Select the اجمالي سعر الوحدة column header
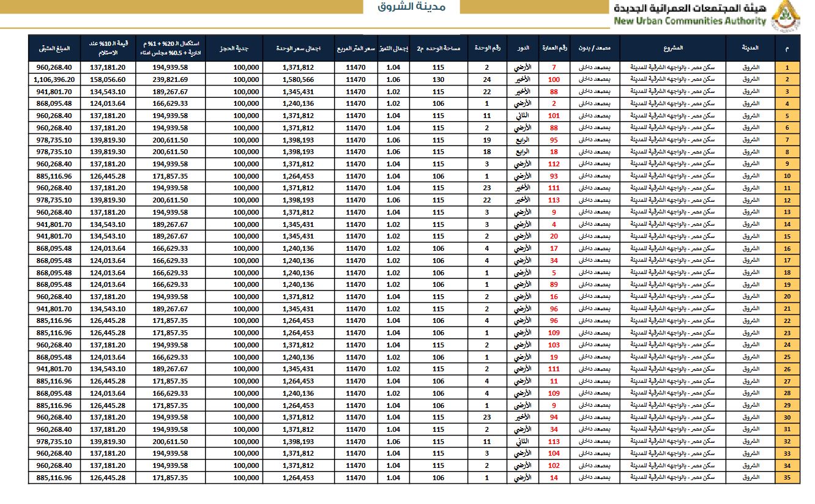815x504 pixels. [x=298, y=48]
